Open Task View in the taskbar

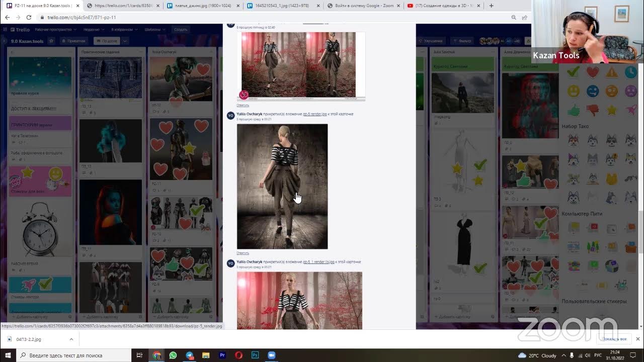[x=140, y=355]
